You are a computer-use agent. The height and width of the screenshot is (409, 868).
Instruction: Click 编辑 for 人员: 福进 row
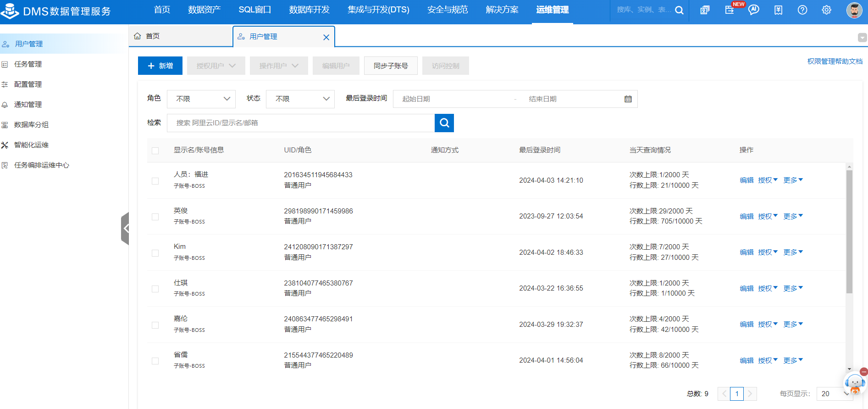[746, 180]
